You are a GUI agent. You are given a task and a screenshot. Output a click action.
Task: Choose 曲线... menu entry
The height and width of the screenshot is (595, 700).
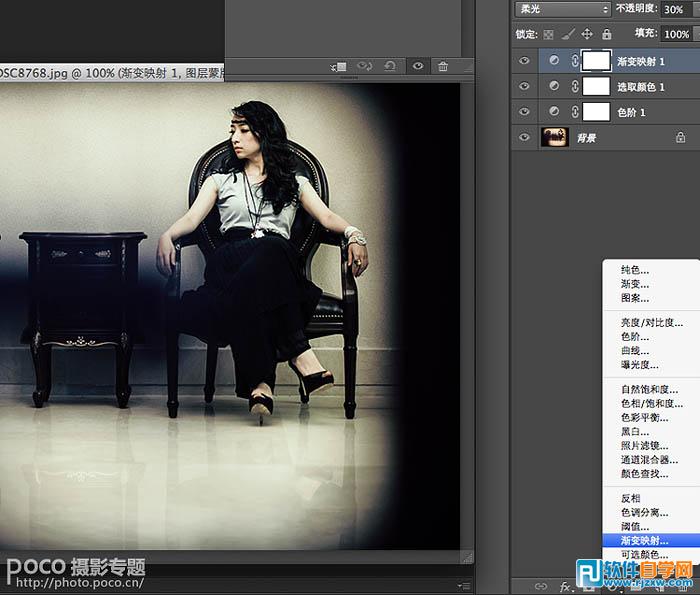[x=635, y=351]
